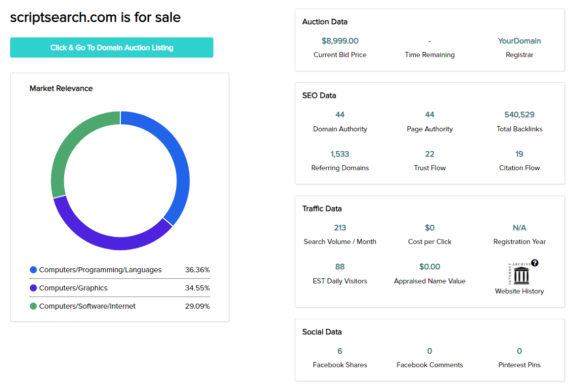Image resolution: width=574 pixels, height=392 pixels.
Task: Click the Go To Domain Auction Listing button
Action: (112, 47)
